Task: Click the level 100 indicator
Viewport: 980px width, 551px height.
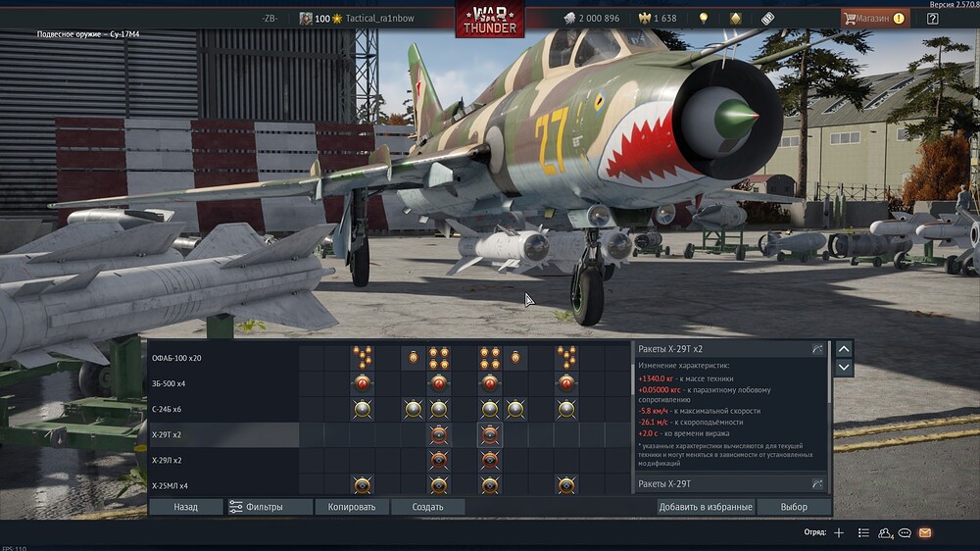Action: [x=321, y=19]
